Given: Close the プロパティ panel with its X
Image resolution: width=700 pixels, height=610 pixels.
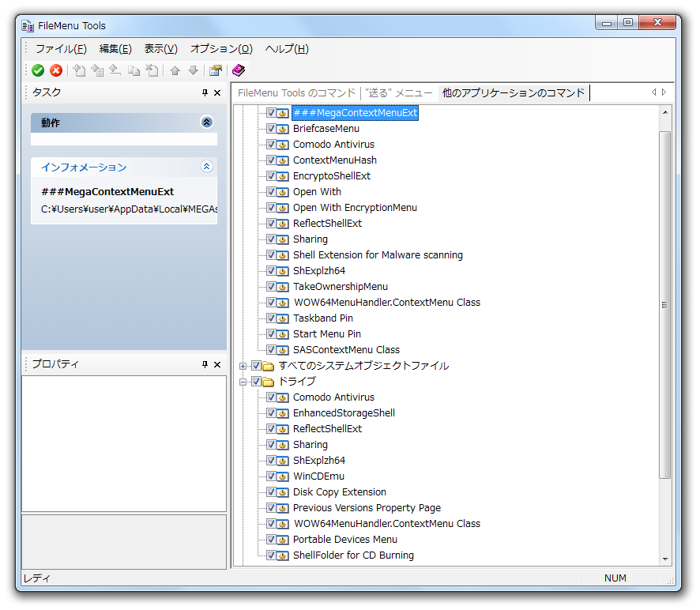Looking at the screenshot, I should click(x=217, y=364).
